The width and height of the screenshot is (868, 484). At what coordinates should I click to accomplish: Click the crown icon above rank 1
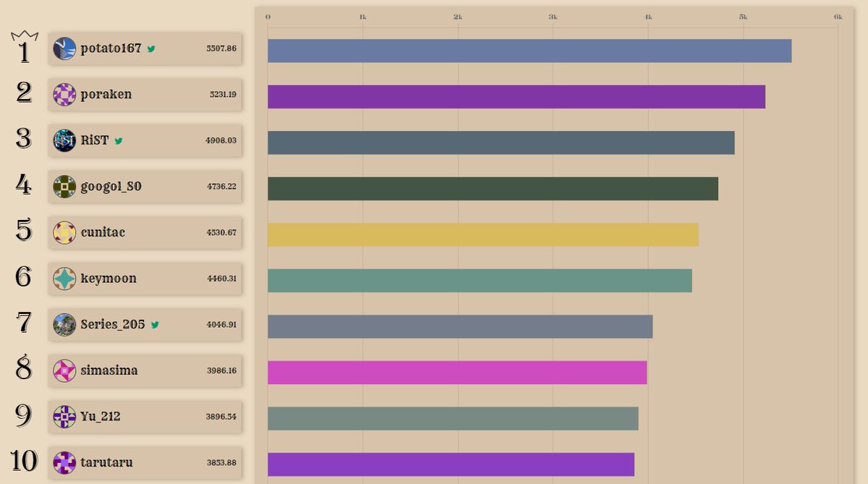pos(24,36)
